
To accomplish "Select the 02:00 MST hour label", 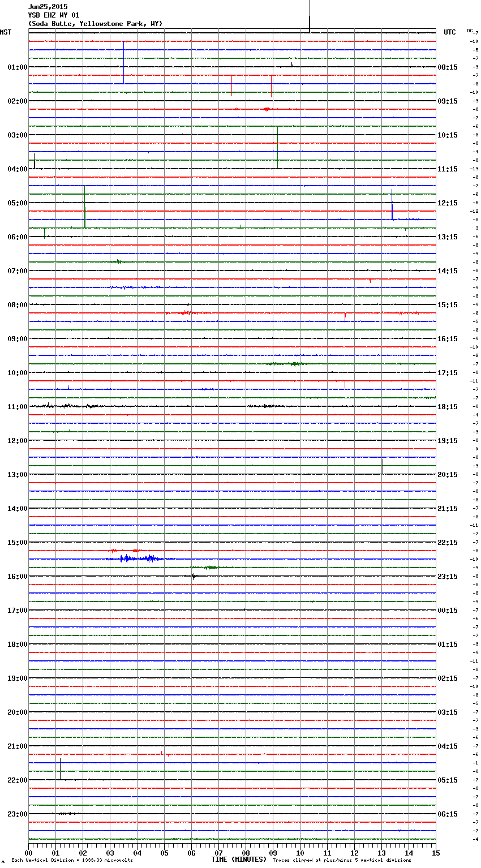I will point(18,101).
